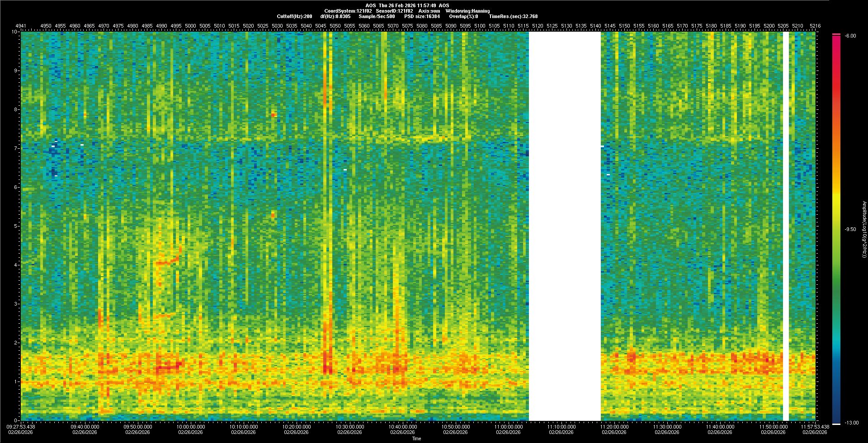
Task: Select the 10:00:00.000 time axis label
Action: coord(191,426)
